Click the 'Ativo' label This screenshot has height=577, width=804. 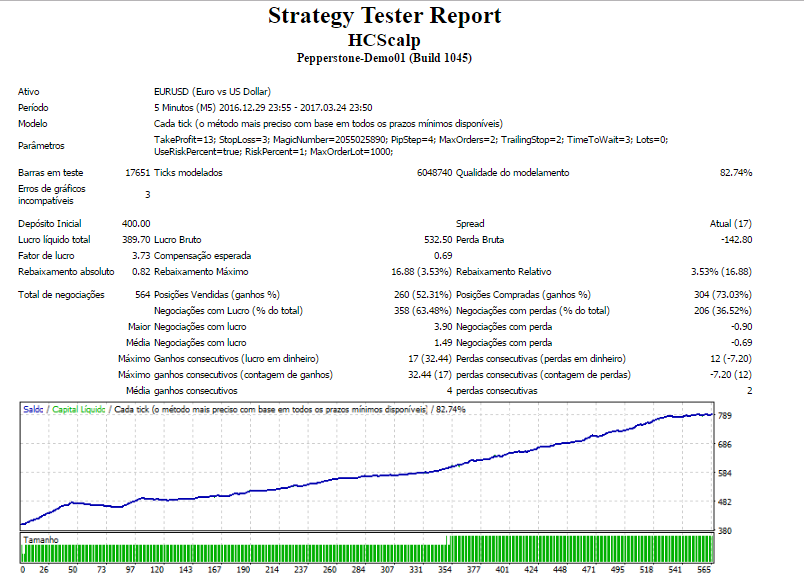click(x=29, y=92)
